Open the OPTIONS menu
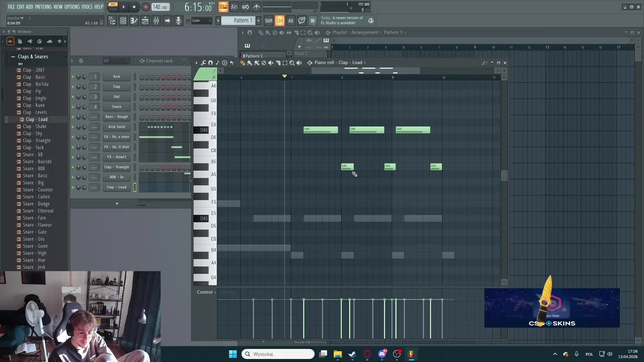 click(x=72, y=7)
